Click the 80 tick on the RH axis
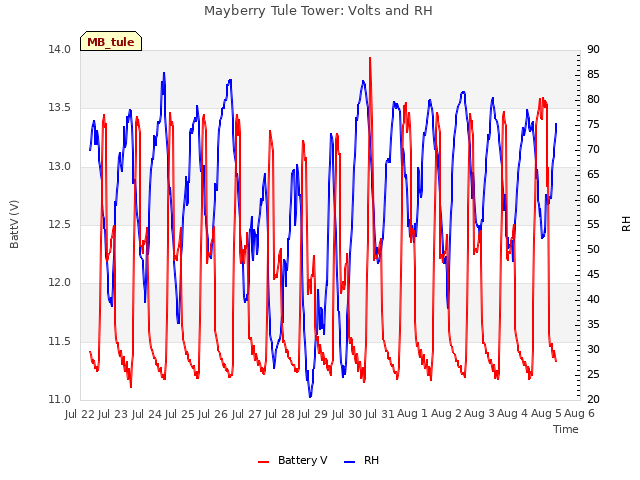640x480 pixels. coord(593,99)
